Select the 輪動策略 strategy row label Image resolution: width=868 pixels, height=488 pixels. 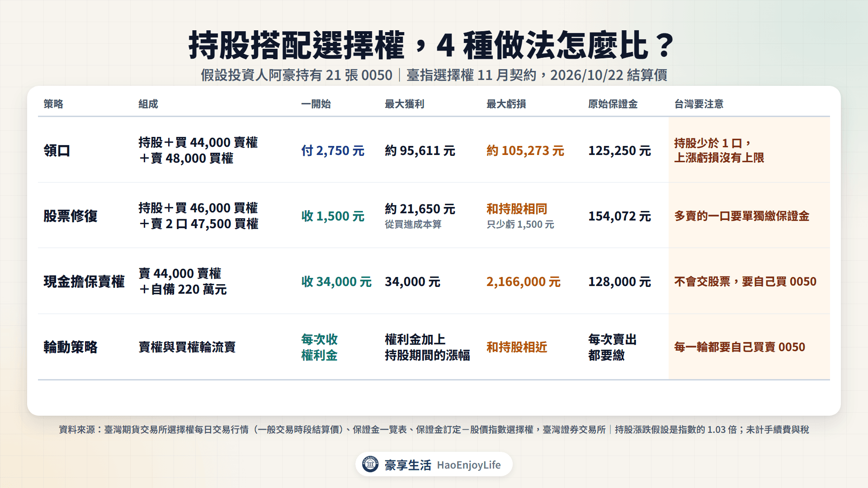point(71,347)
